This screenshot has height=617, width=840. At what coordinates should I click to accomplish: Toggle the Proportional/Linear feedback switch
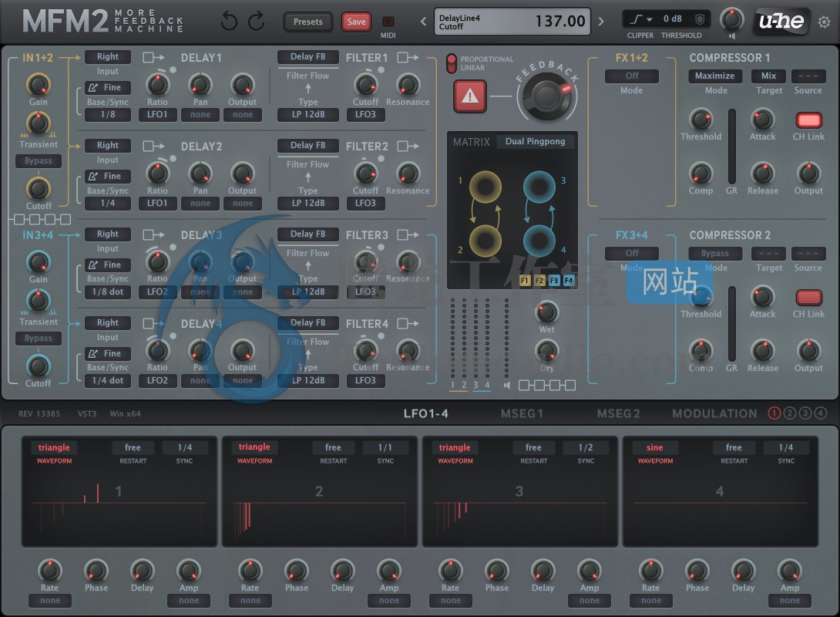(451, 63)
